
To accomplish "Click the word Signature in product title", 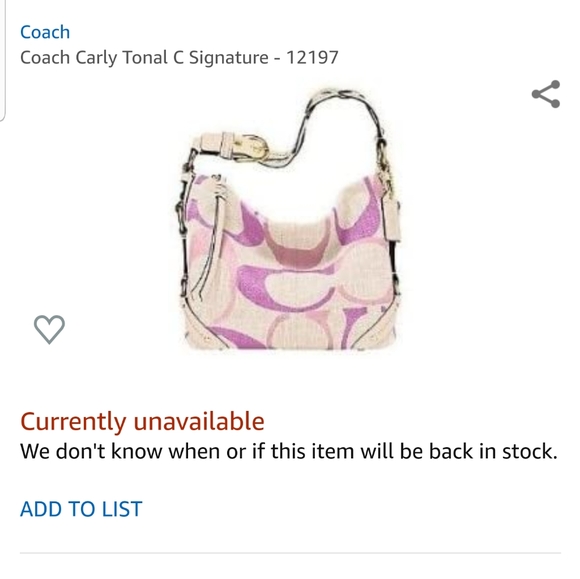I will pyautogui.click(x=229, y=58).
